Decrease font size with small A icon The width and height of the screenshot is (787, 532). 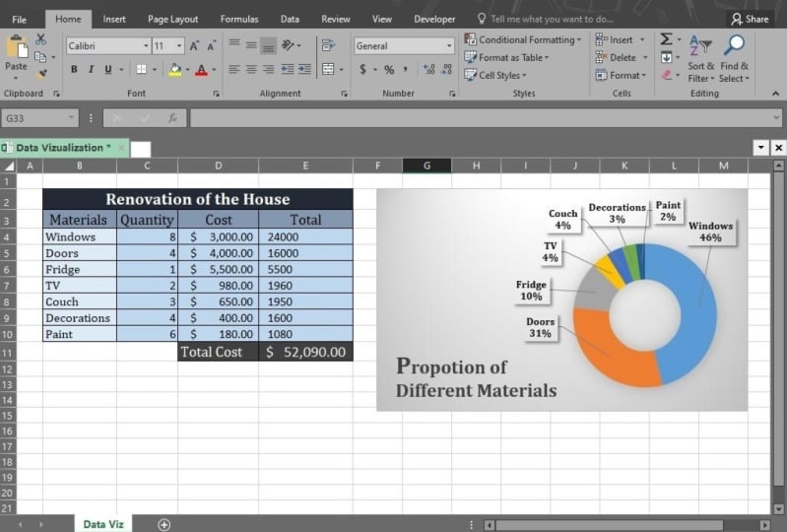click(212, 46)
